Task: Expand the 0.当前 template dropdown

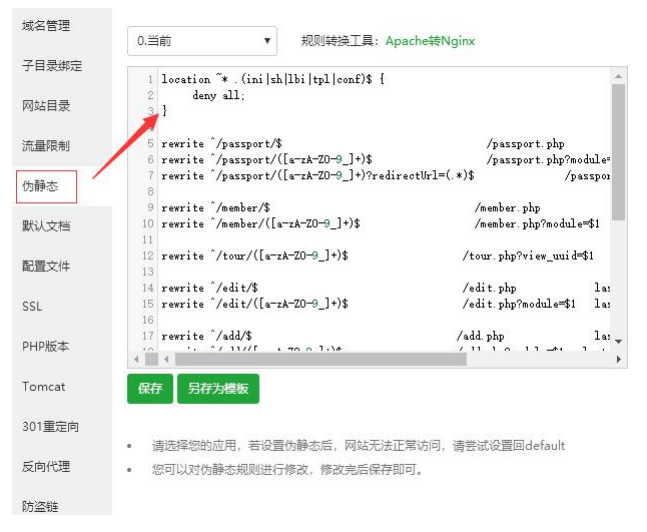Action: 202,41
